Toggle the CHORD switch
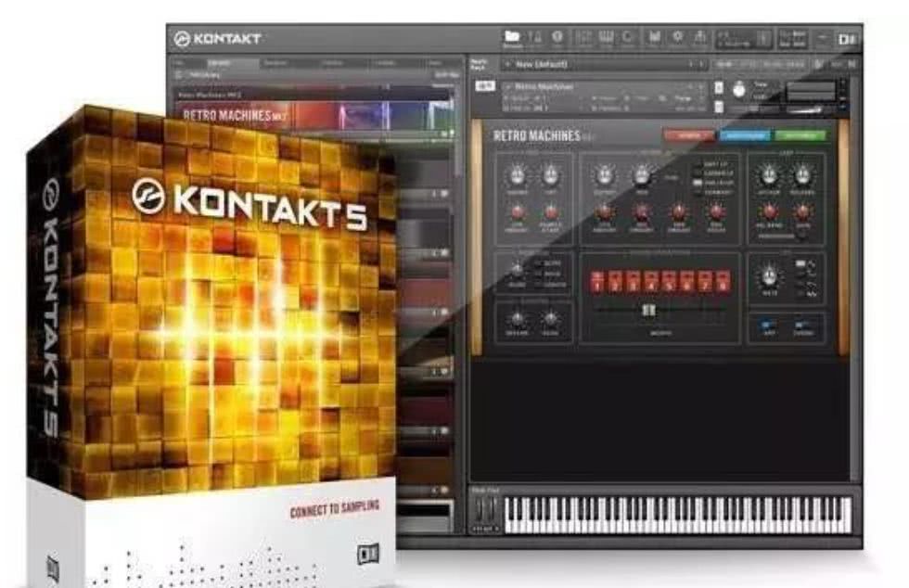The width and height of the screenshot is (909, 588). [800, 326]
